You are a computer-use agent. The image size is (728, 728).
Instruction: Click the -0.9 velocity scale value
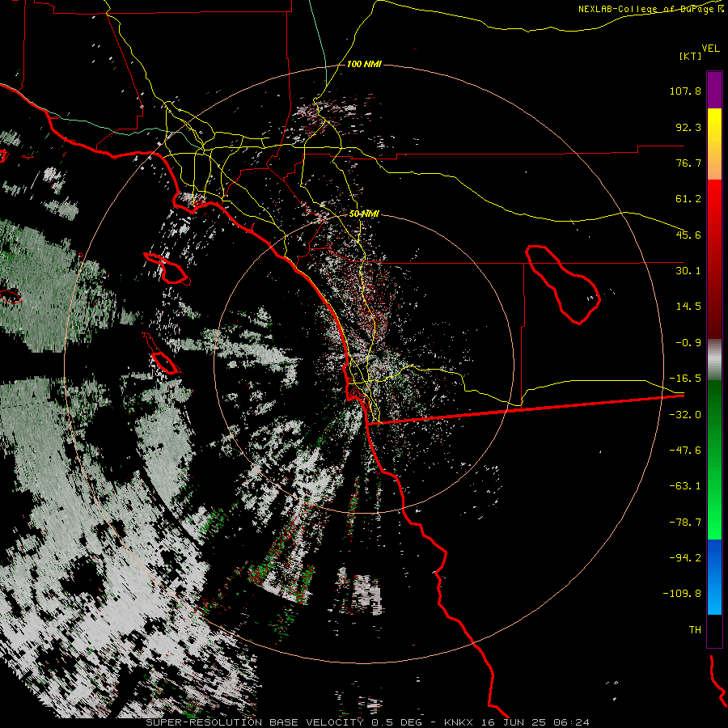coord(688,343)
